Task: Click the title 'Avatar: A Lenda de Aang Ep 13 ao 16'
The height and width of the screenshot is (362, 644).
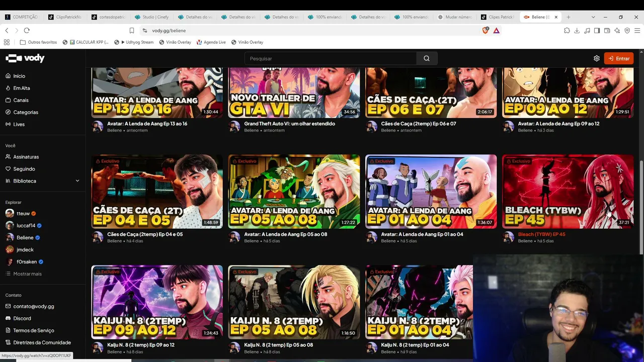Action: coord(147,124)
